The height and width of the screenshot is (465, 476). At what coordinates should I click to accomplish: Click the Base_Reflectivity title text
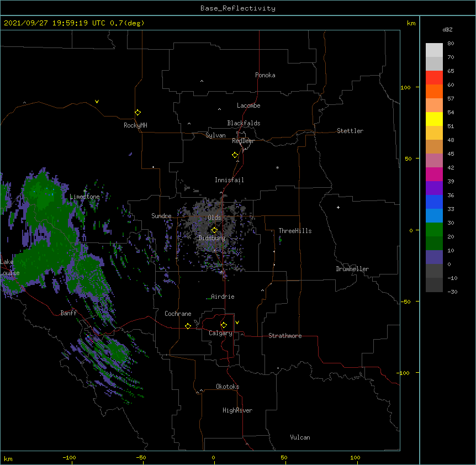[238, 8]
